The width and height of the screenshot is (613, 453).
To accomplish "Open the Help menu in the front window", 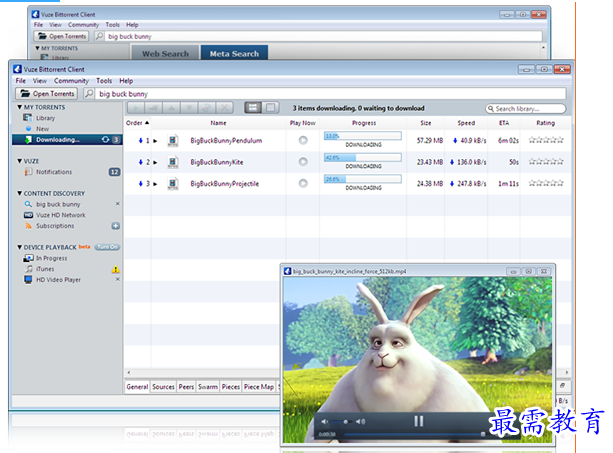I will click(x=126, y=81).
